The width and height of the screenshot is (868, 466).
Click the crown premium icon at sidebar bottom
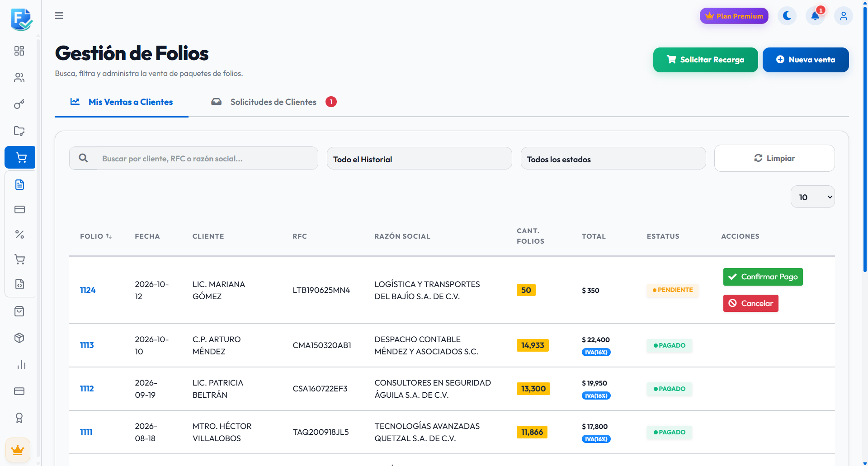(18, 450)
